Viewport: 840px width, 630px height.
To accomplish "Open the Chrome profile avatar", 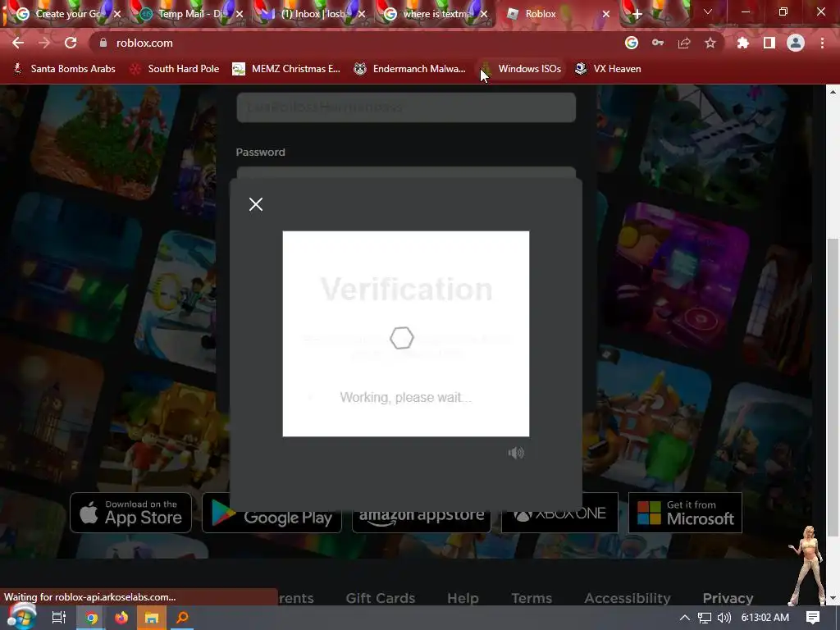I will point(796,43).
